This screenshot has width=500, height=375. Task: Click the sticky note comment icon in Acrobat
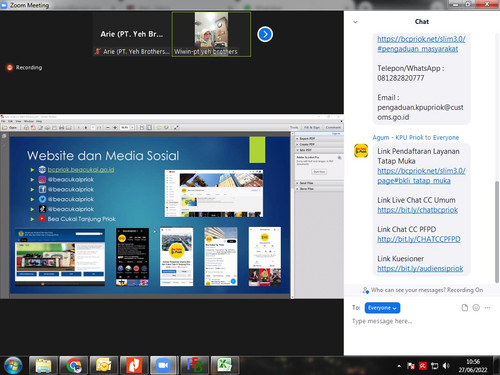click(x=159, y=128)
